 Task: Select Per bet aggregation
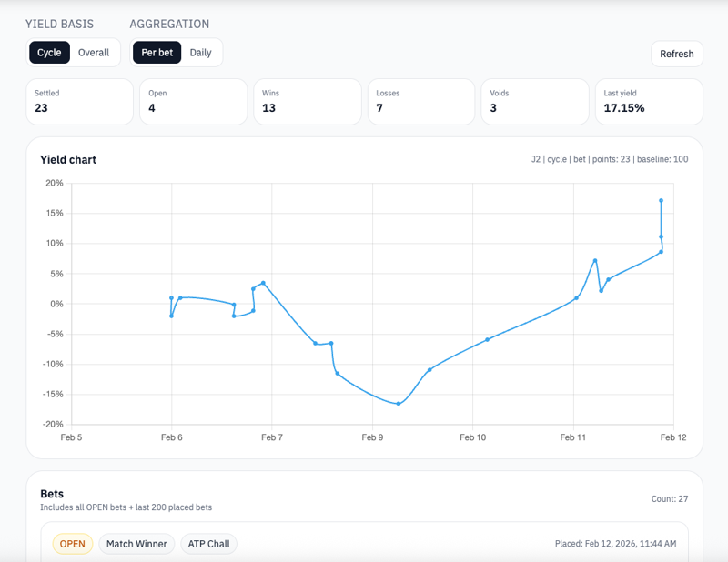157,53
